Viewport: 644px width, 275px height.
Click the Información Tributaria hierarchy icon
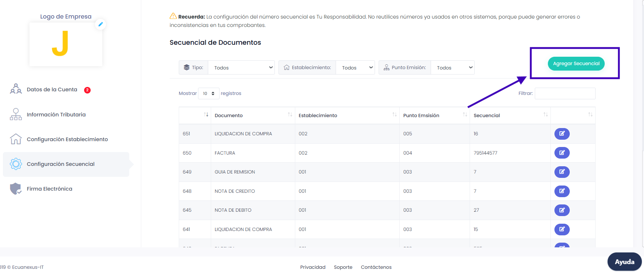tap(16, 114)
